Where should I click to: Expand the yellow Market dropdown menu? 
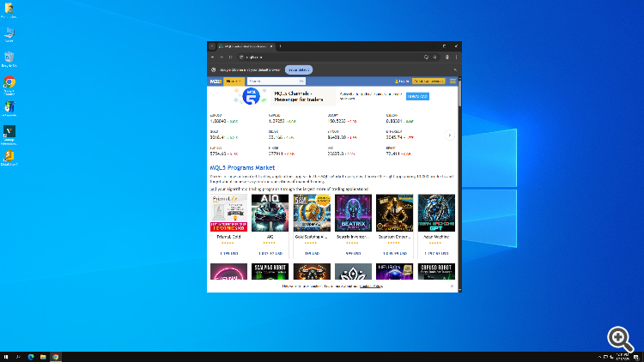pos(234,81)
